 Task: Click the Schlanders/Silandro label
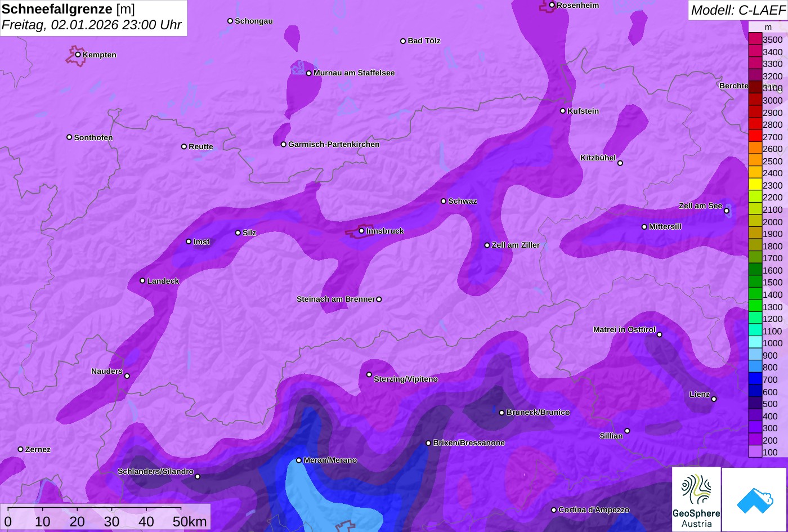tap(155, 472)
